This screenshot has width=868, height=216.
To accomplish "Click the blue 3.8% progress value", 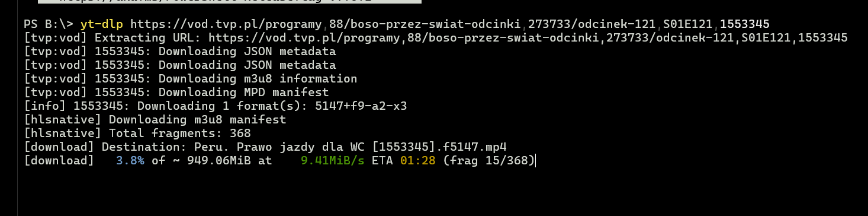I will click(x=130, y=160).
